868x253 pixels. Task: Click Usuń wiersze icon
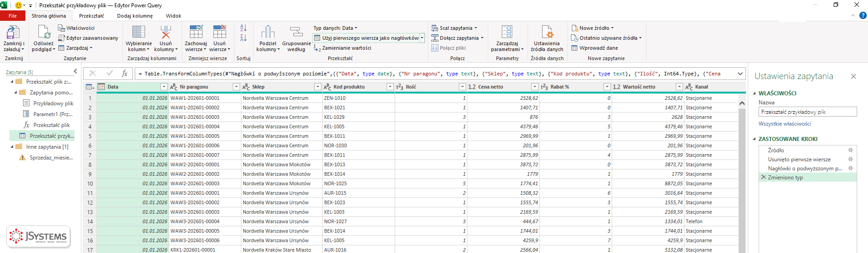click(x=220, y=33)
